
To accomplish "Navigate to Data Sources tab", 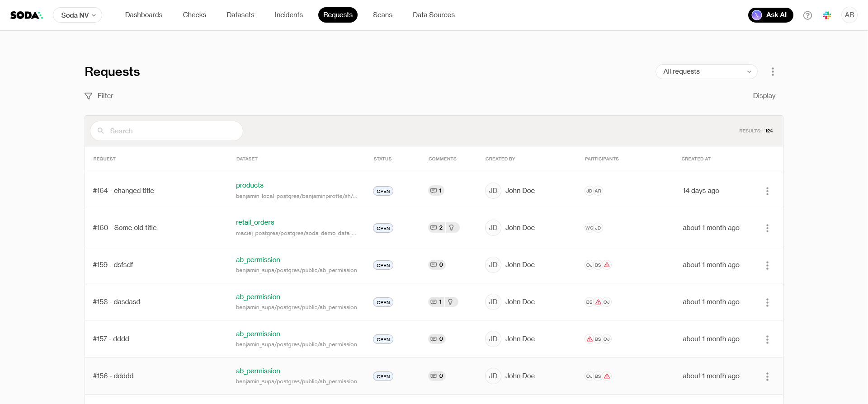I will click(433, 15).
